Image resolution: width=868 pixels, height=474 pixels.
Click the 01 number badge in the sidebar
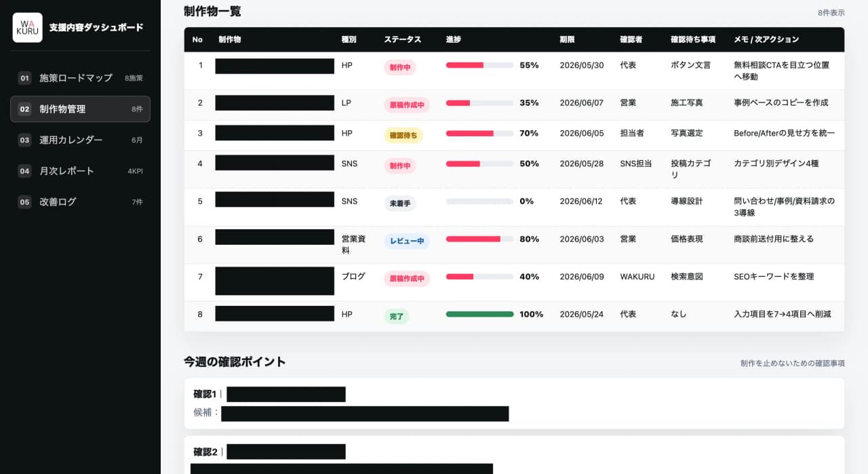[x=24, y=78]
